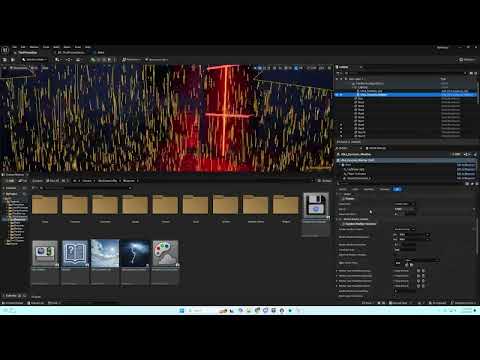The image size is (480, 360).
Task: Open the Edit menu
Action: click(x=23, y=47)
